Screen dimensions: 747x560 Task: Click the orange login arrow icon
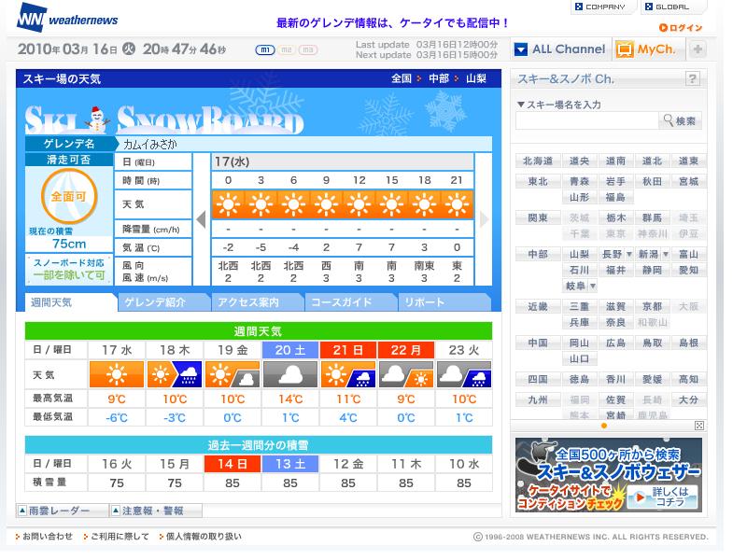[x=663, y=28]
